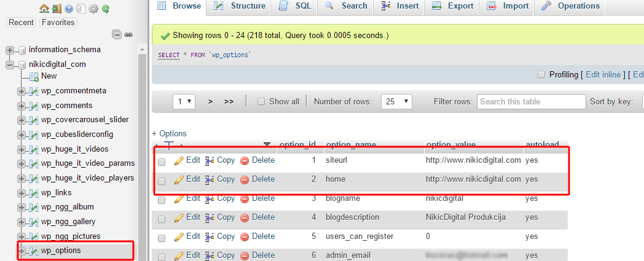Switch to the Structure tab

[x=240, y=6]
